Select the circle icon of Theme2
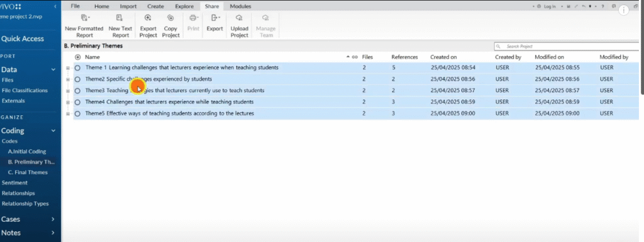 point(77,79)
